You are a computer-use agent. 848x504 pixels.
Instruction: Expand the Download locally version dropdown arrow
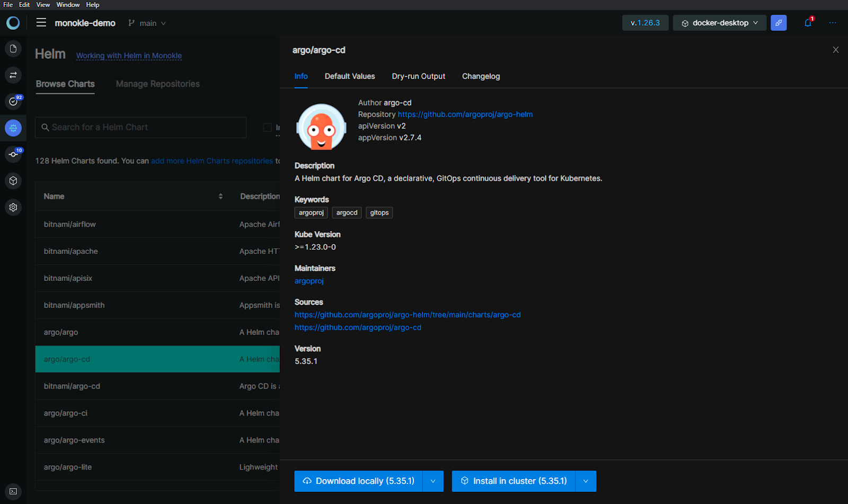click(433, 481)
